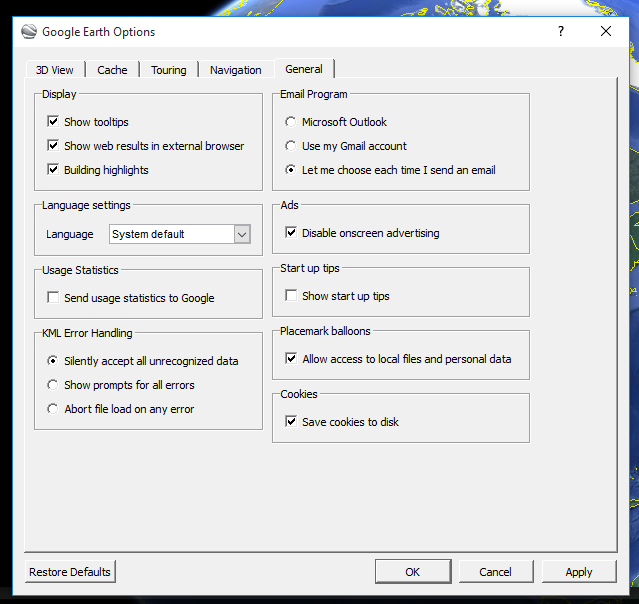Click the Google Earth icon in title bar
The image size is (639, 604).
[x=29, y=31]
